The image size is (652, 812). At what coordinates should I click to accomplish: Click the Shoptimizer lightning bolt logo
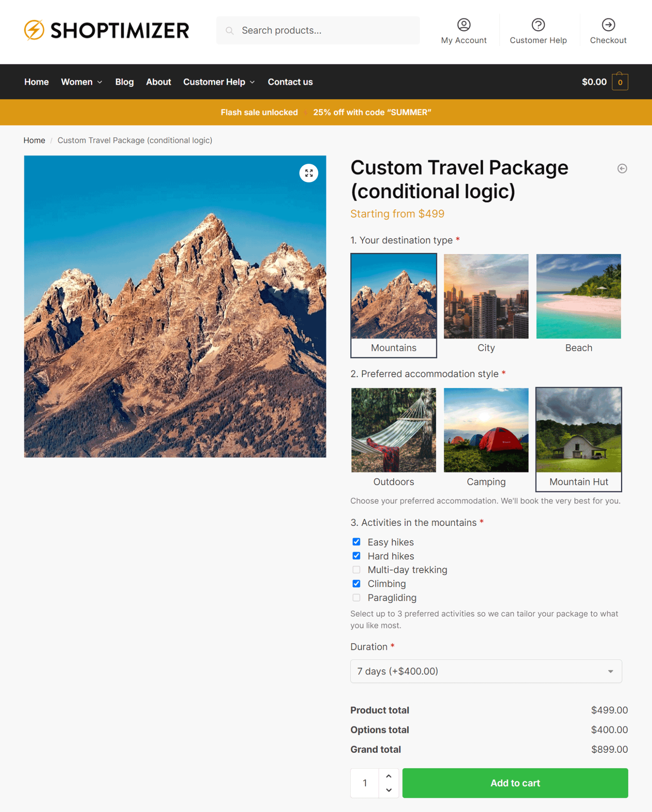pyautogui.click(x=34, y=29)
